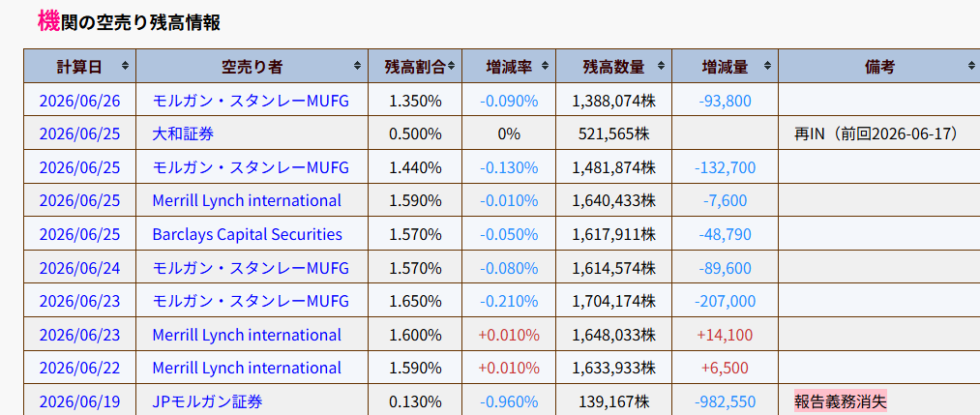Select the page title 機関の空売り残高情報

point(129,22)
